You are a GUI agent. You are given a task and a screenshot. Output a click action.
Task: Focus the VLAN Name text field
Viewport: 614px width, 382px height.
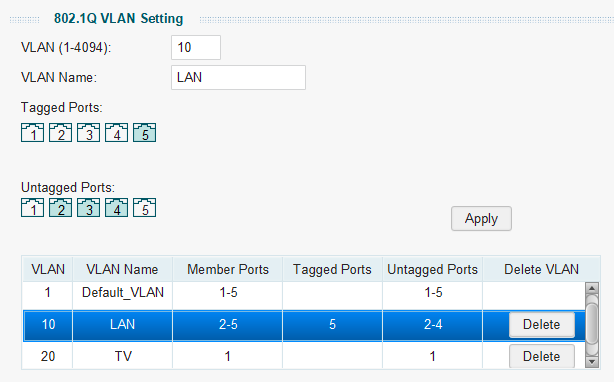click(238, 77)
